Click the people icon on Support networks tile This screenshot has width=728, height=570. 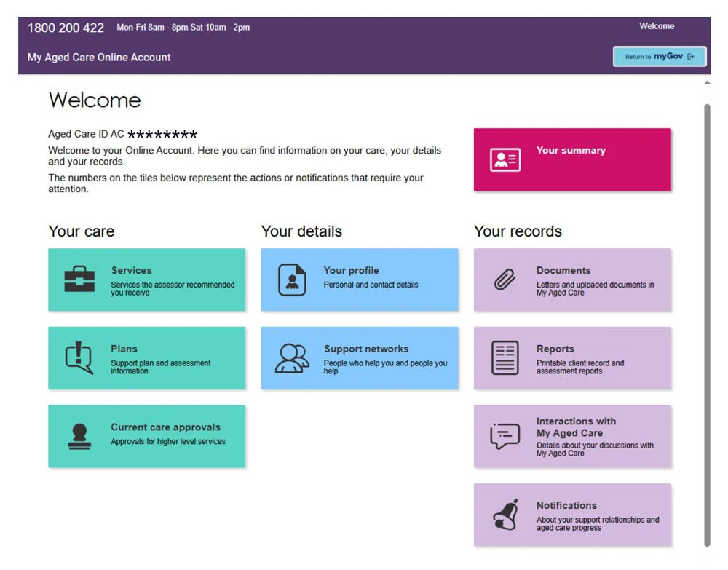point(292,358)
